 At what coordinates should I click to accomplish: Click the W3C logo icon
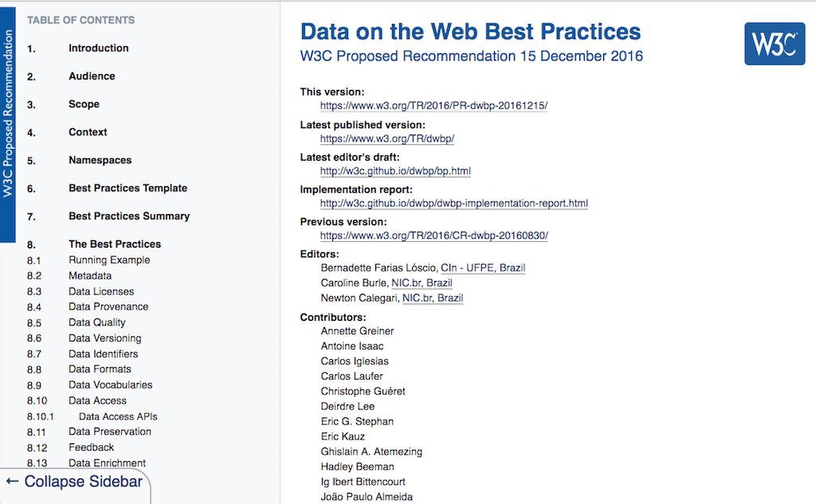(774, 44)
